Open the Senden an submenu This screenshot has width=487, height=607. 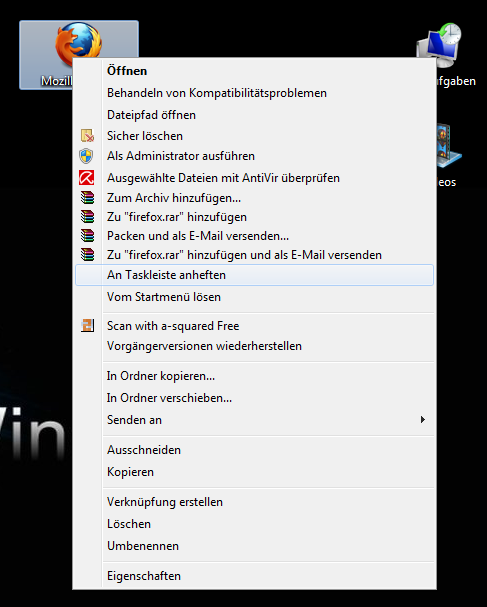point(254,420)
